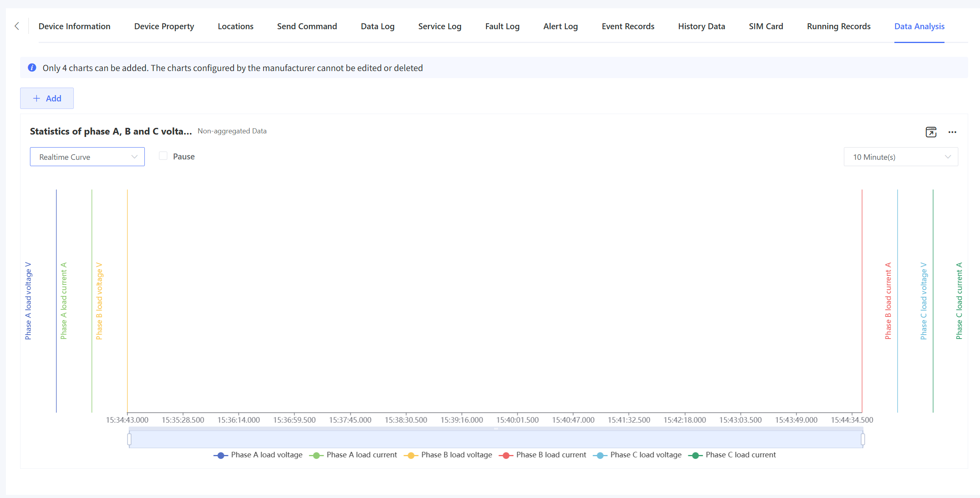Open the Fault Log tab
The height and width of the screenshot is (498, 980).
click(502, 26)
